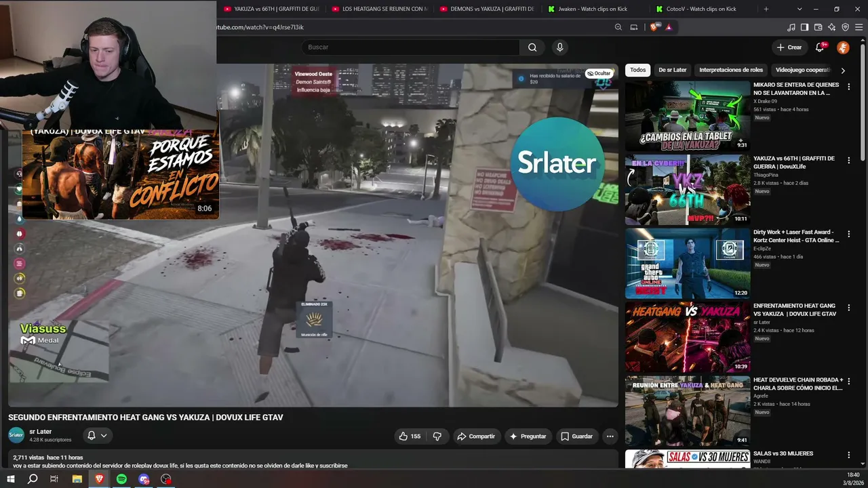Viewport: 868px width, 488px height.
Task: Open the PORQUE ESTAMOS EN CONFLICTO end-screen video
Action: (121, 174)
